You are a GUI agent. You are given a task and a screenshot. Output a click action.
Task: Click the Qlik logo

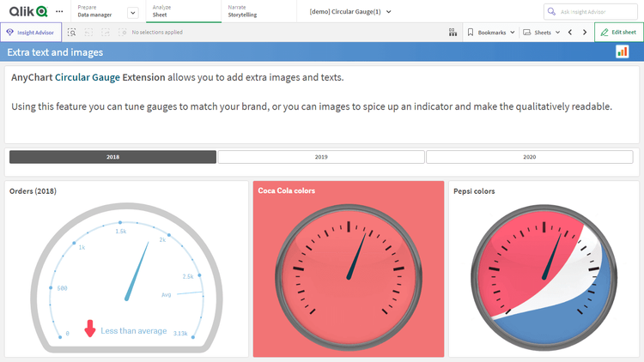pyautogui.click(x=27, y=11)
